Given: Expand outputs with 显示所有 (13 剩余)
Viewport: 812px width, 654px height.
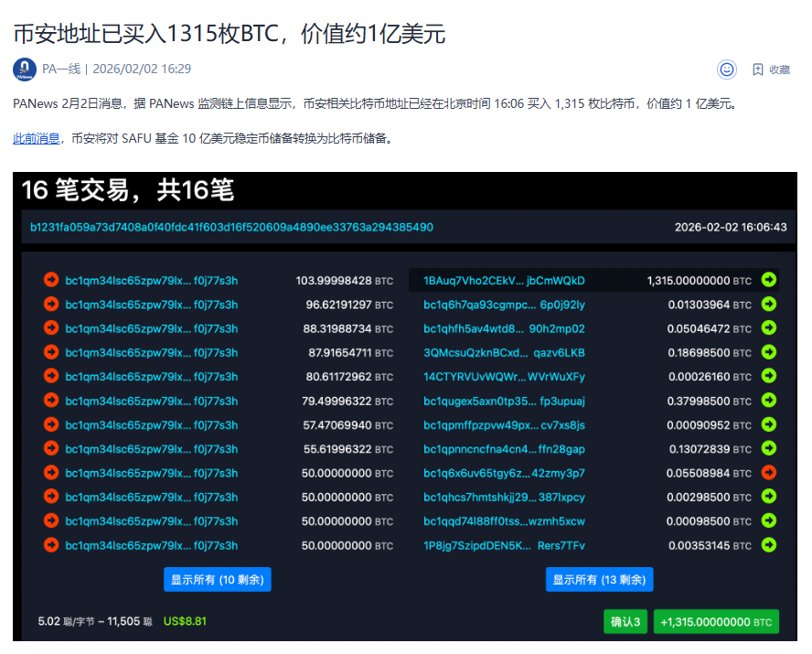Looking at the screenshot, I should 600,580.
